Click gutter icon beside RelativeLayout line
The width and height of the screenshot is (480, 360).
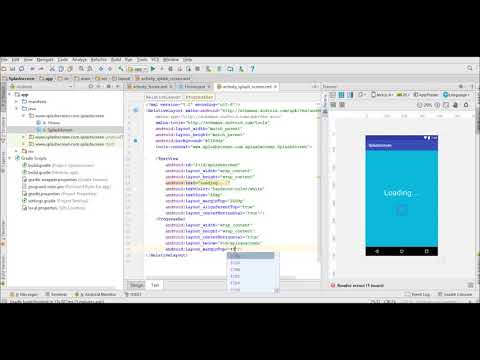click(135, 110)
